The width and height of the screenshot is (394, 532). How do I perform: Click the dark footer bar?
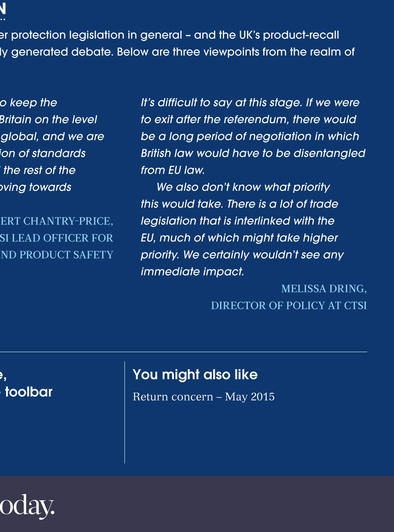[x=197, y=504]
